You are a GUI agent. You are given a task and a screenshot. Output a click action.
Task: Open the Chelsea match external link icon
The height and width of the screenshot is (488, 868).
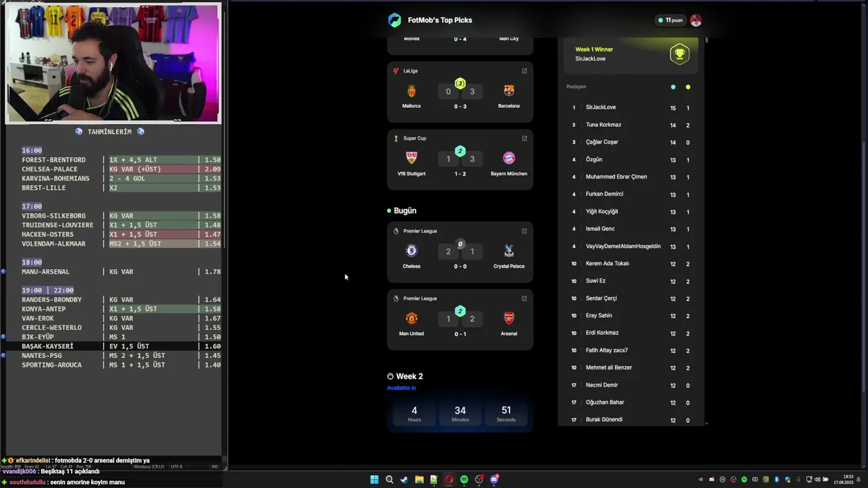coord(524,231)
